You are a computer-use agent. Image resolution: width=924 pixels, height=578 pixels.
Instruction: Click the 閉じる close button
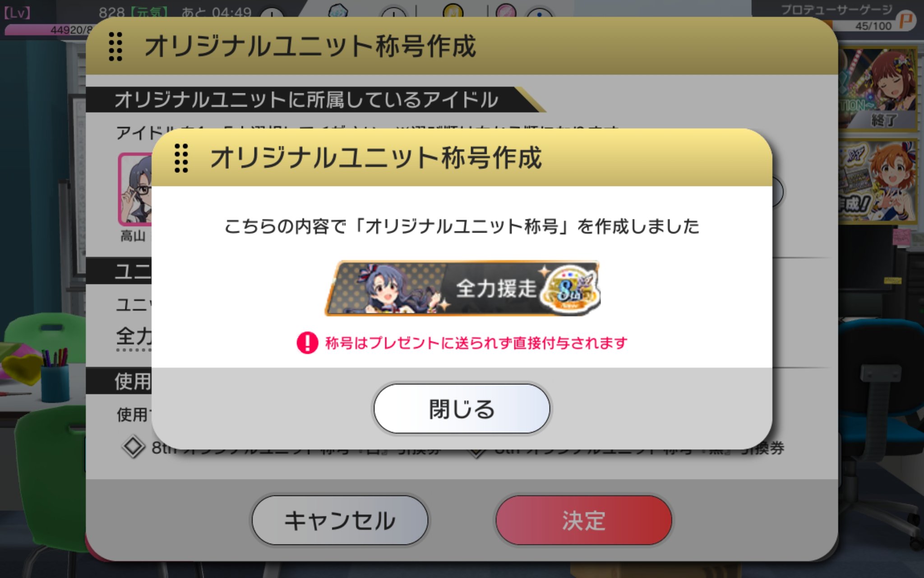tap(462, 409)
